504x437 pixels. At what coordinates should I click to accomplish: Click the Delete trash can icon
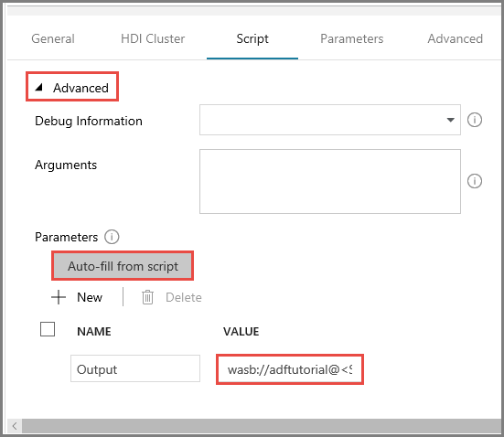[147, 297]
